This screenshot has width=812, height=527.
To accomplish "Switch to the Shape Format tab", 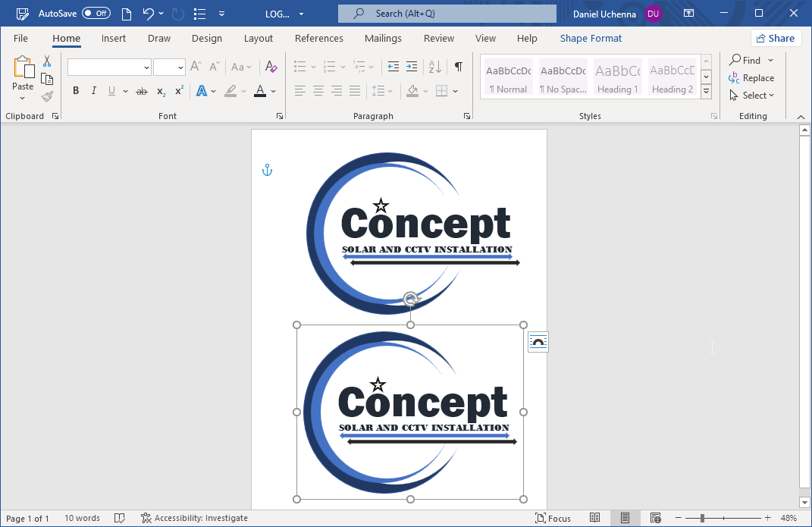I will (x=591, y=39).
